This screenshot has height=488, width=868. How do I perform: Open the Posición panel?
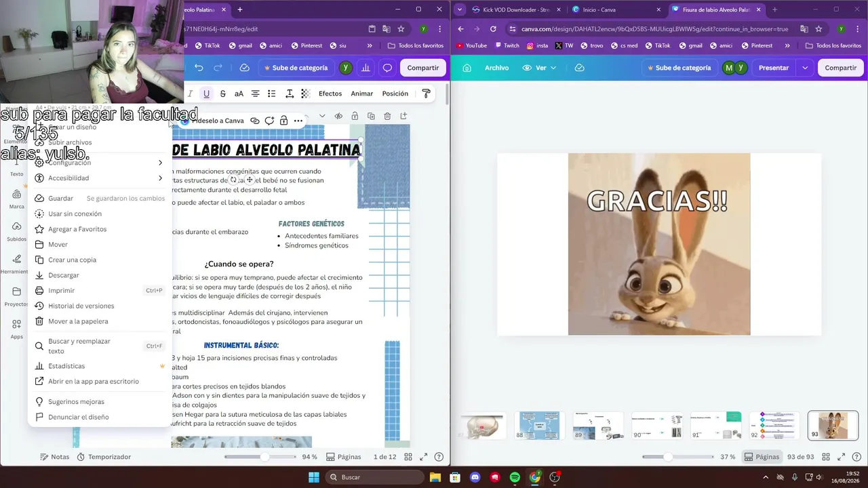pyautogui.click(x=395, y=94)
